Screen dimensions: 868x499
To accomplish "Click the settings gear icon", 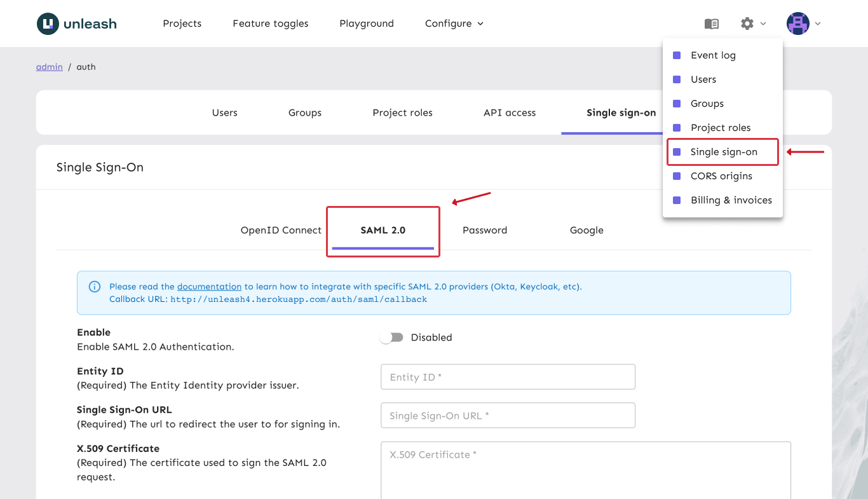I will (746, 24).
